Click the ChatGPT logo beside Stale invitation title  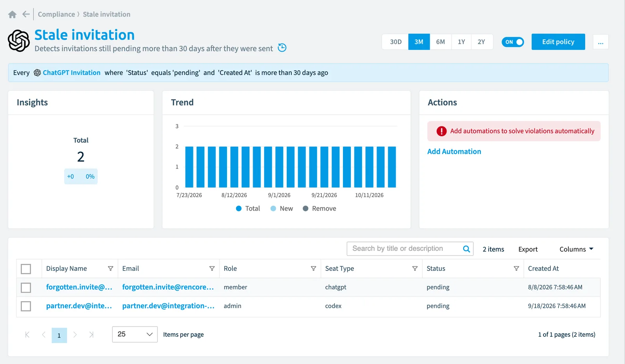pos(19,41)
